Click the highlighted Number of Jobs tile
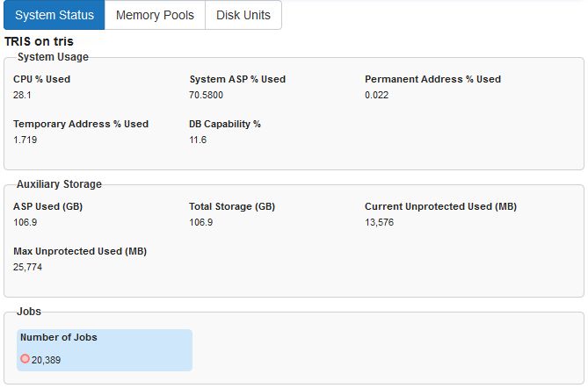588x388 pixels. [104, 349]
